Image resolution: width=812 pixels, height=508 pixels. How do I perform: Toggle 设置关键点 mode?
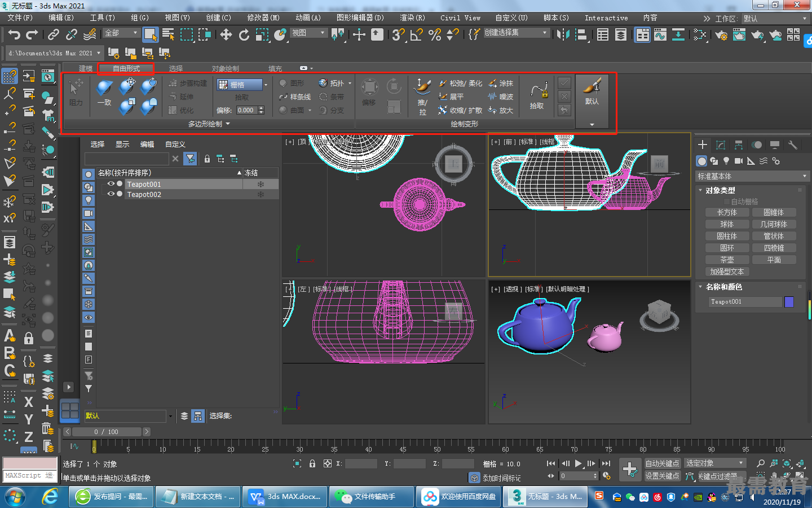coord(662,476)
